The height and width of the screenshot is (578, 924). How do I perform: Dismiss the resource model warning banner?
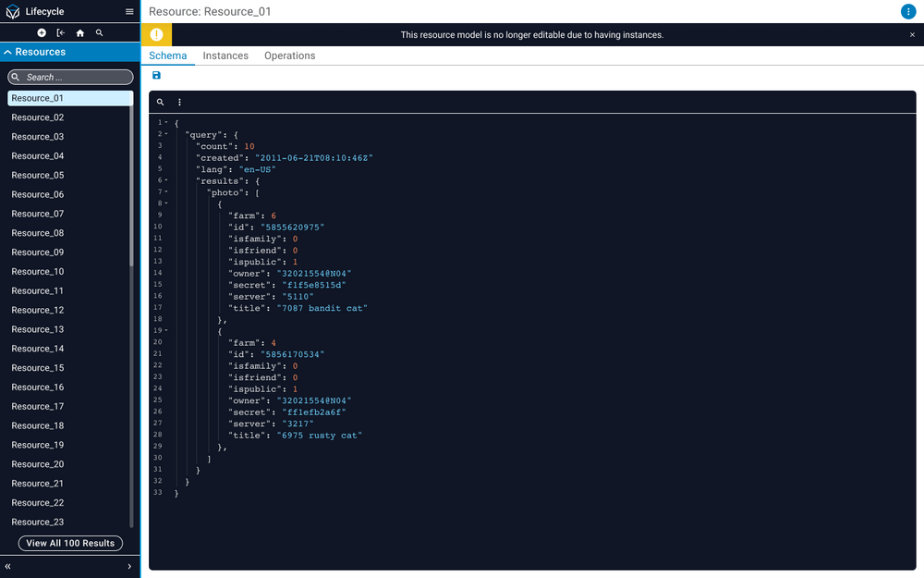913,32
